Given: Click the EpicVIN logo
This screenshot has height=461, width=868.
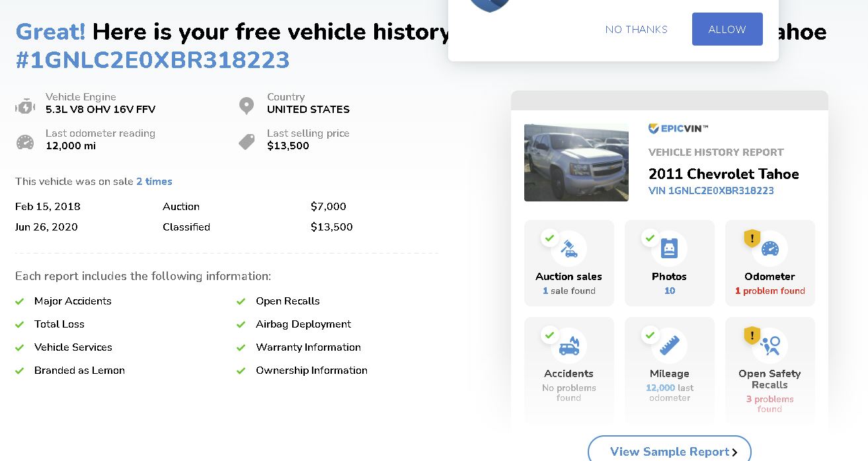Looking at the screenshot, I should (678, 129).
